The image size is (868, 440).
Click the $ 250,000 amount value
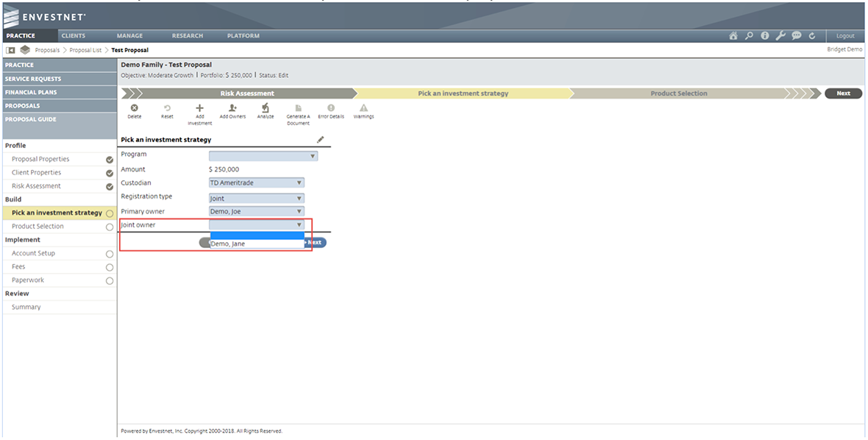(224, 169)
